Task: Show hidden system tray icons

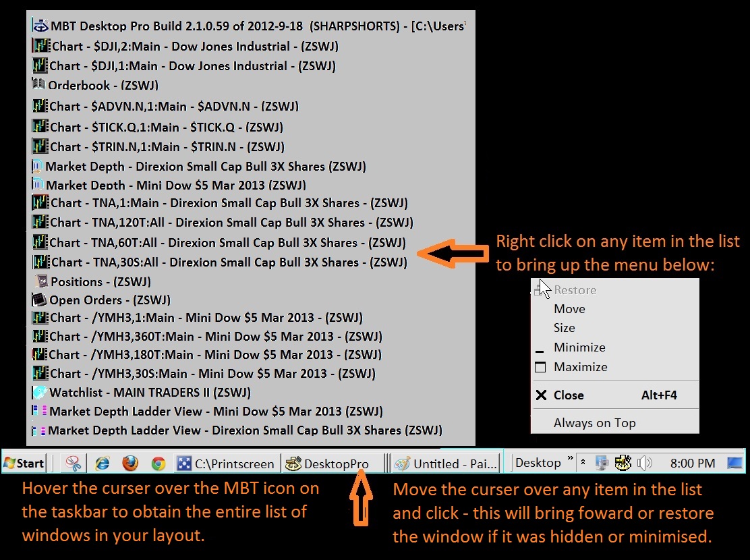Action: click(583, 463)
